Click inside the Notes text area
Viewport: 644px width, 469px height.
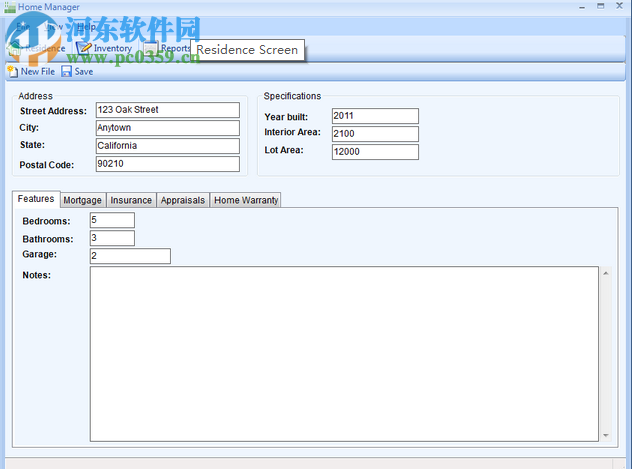tap(344, 354)
